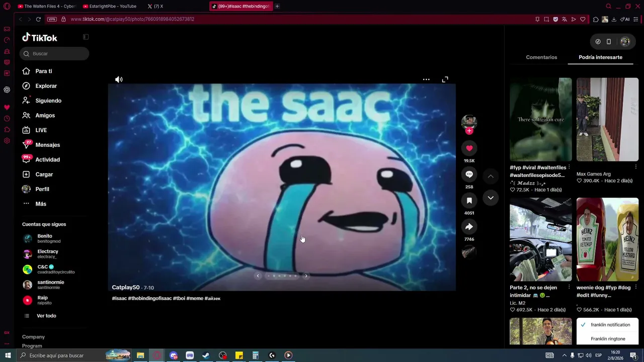
Task: Open options for the #waltenfiles video card
Action: click(x=569, y=167)
